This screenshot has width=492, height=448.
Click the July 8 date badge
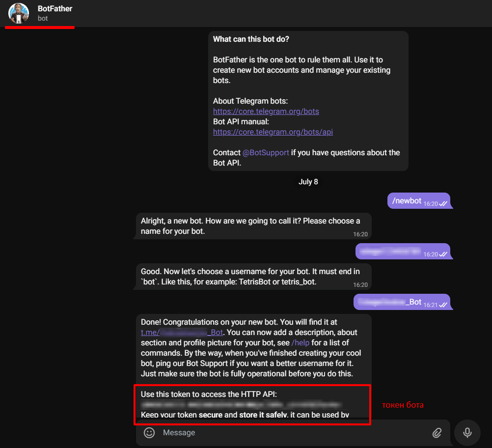(x=308, y=182)
